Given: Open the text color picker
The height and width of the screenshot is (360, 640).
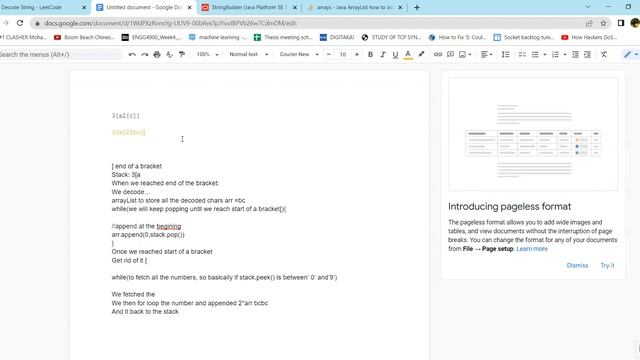Looking at the screenshot, I should pos(408,54).
